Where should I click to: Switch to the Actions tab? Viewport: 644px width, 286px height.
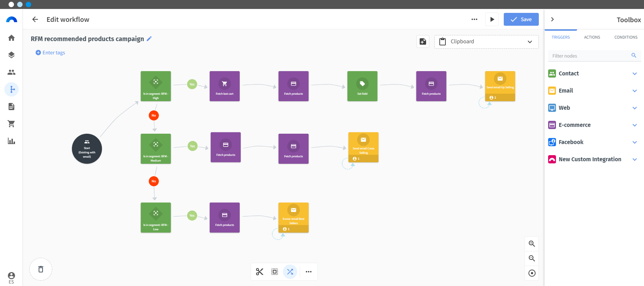click(x=592, y=37)
